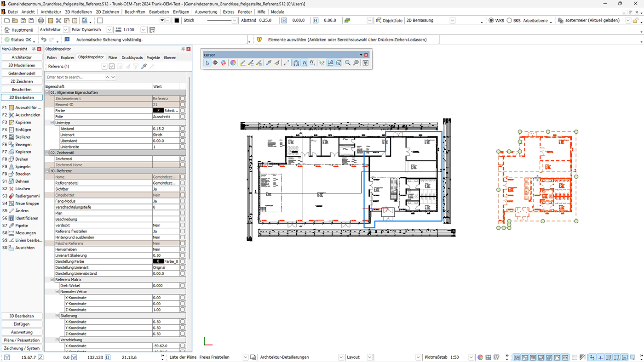Select the Spiegeln (mirror) tool

pyautogui.click(x=23, y=166)
